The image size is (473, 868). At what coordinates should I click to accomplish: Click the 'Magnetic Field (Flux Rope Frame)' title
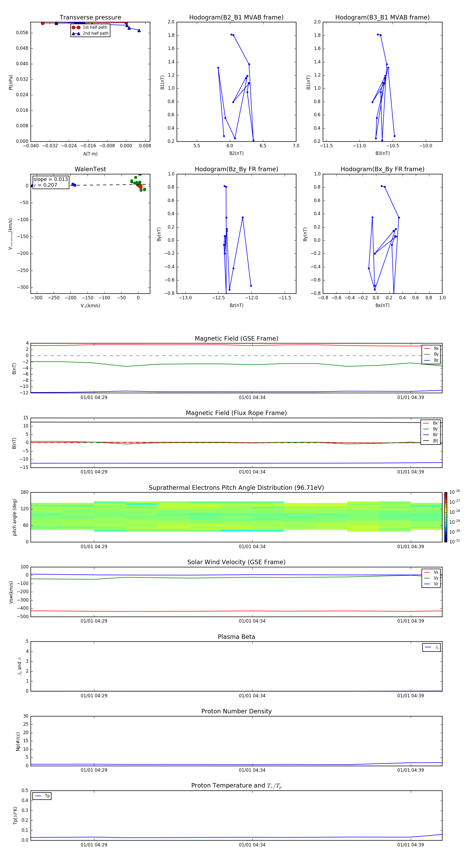(236, 413)
